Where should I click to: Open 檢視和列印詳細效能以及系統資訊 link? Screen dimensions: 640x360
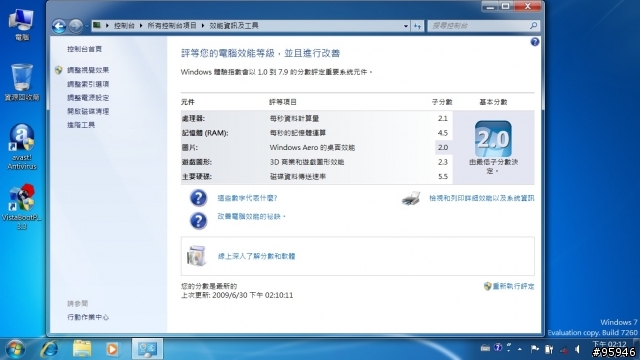click(x=482, y=198)
